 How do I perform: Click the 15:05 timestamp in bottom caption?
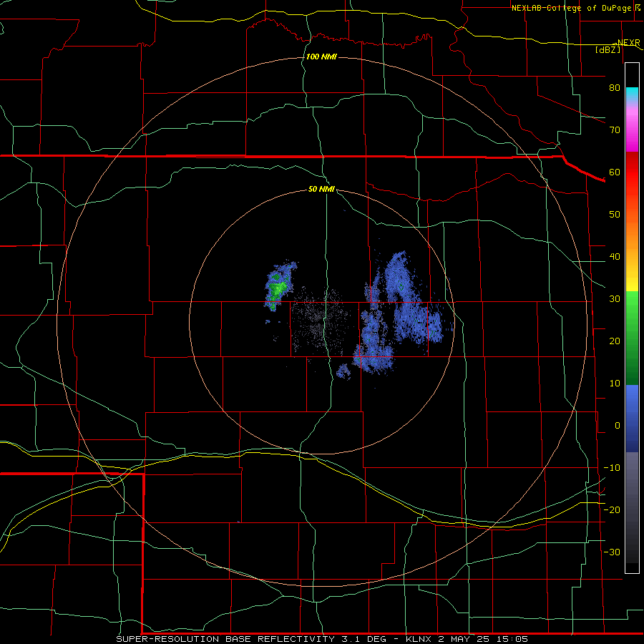tap(512, 639)
